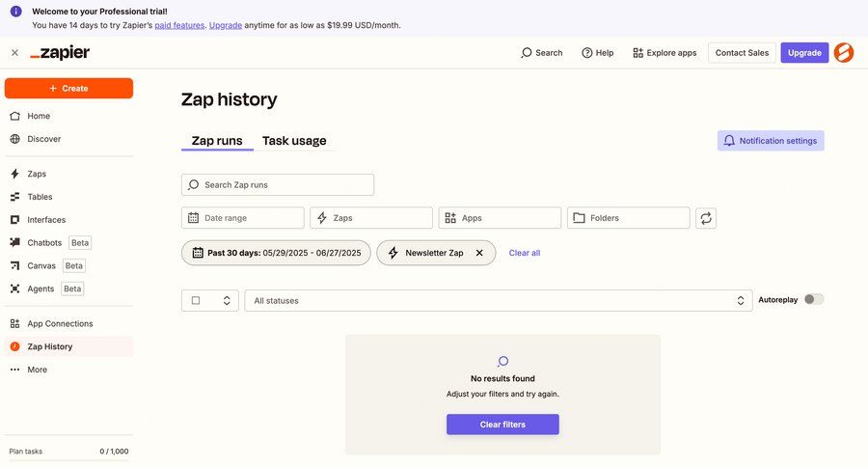Viewport: 868px width, 467px height.
Task: Click the Plan tasks usage text
Action: tap(25, 452)
